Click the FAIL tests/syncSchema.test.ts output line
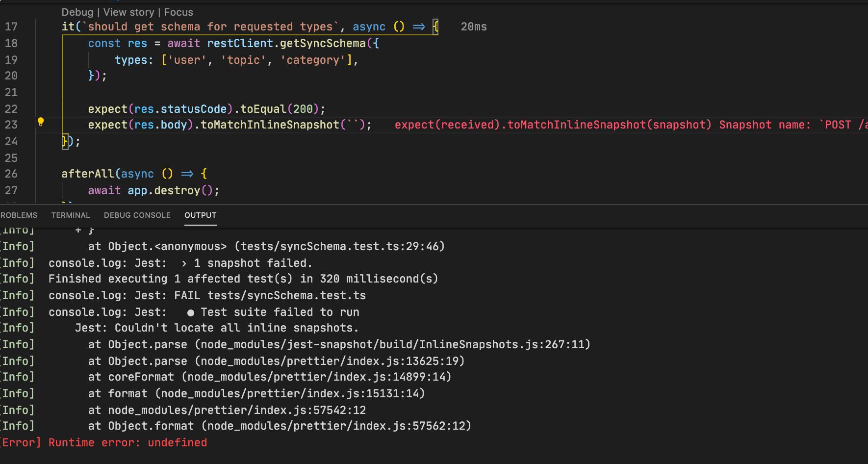Viewport: 868px width, 464px height. click(270, 295)
